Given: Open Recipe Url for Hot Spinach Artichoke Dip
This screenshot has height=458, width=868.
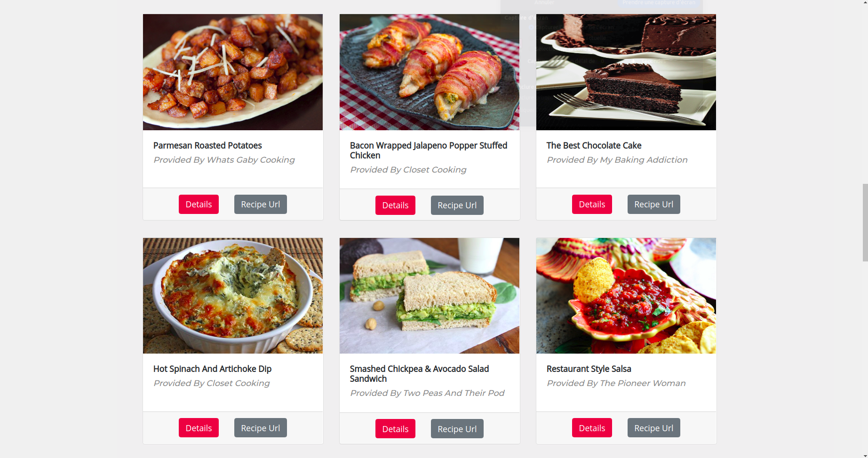Looking at the screenshot, I should point(261,428).
